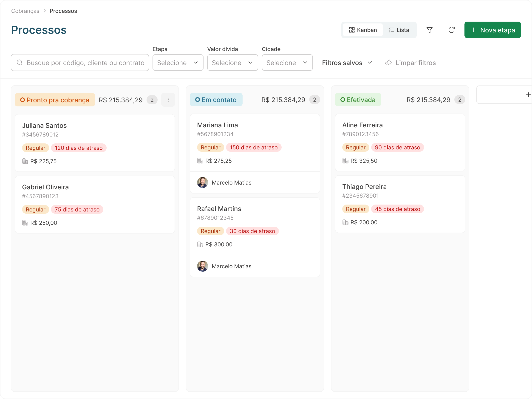Click the refresh icon
Screen dimensions: 532x399
tap(451, 30)
